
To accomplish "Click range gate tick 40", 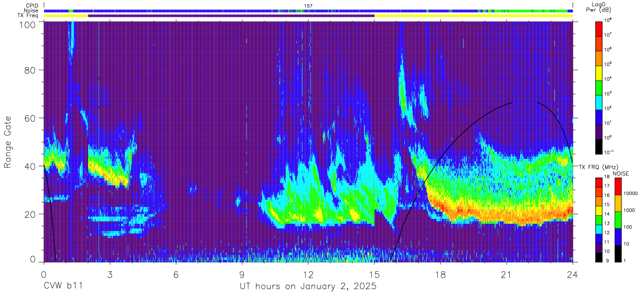I will (30, 166).
